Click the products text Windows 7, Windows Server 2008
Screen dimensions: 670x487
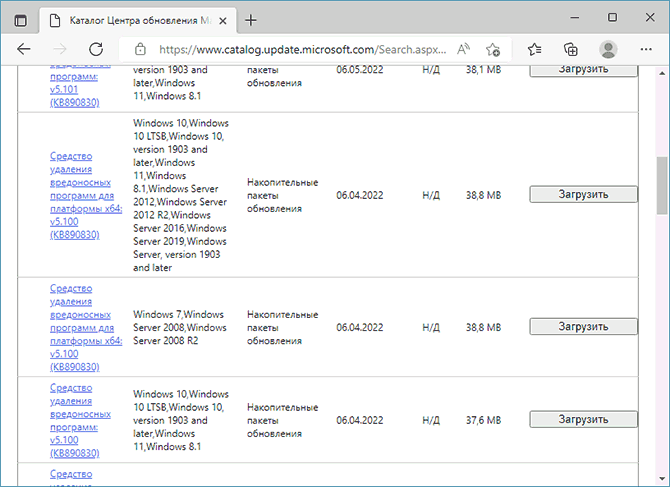[x=180, y=328]
